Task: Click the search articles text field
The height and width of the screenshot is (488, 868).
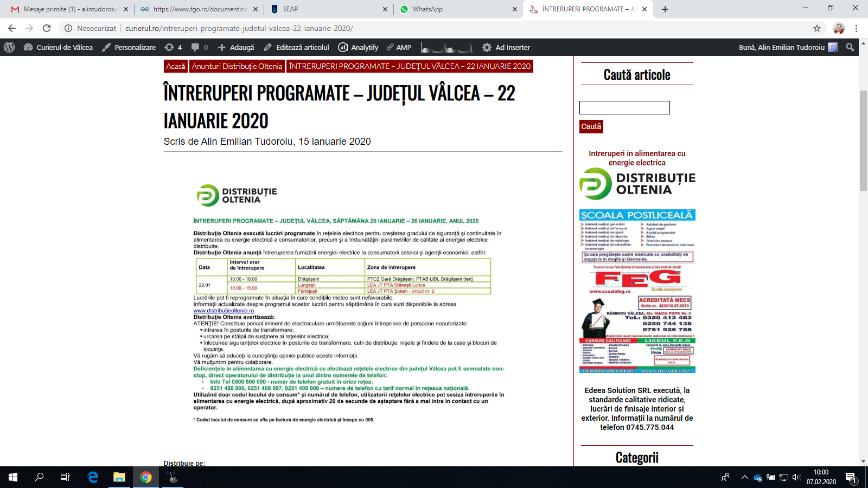Action: pyautogui.click(x=624, y=107)
